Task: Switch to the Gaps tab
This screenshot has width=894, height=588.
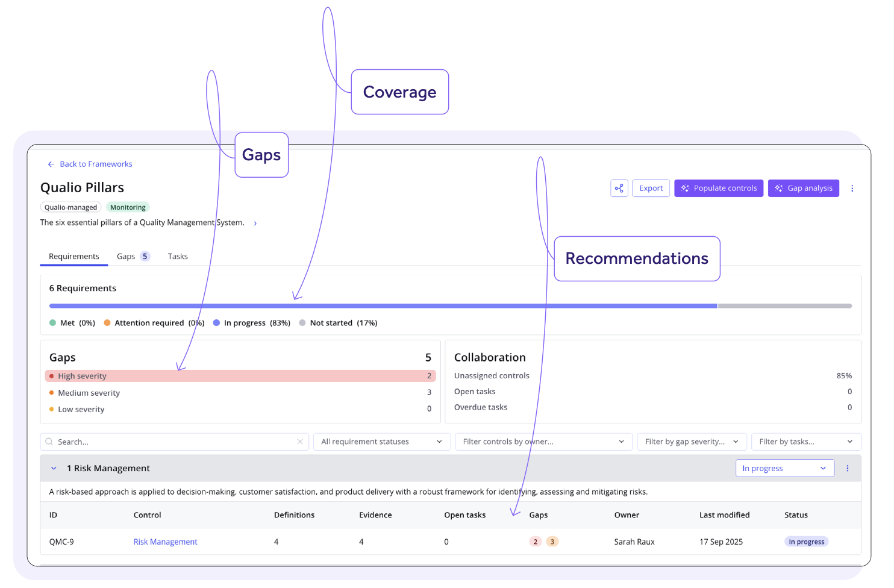Action: [125, 256]
